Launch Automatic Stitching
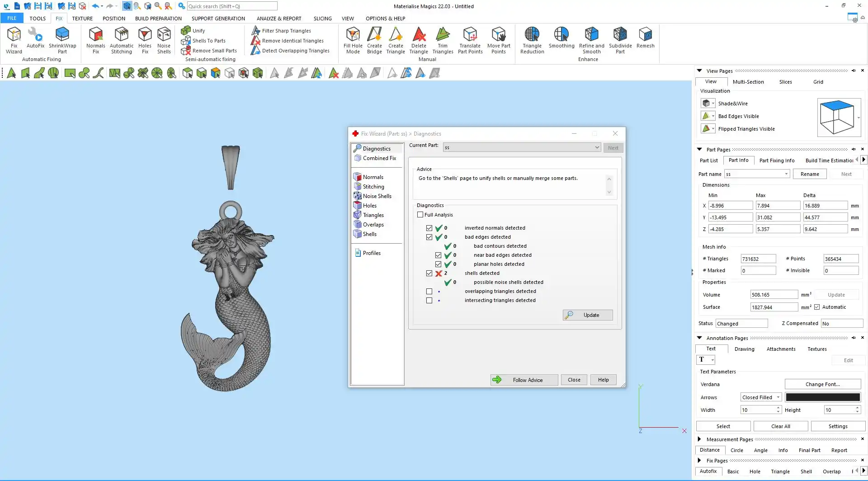 pyautogui.click(x=122, y=40)
